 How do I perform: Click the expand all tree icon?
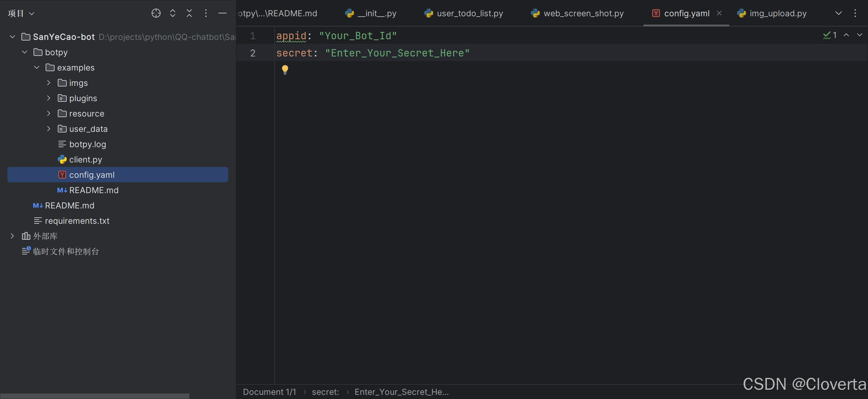click(x=172, y=13)
